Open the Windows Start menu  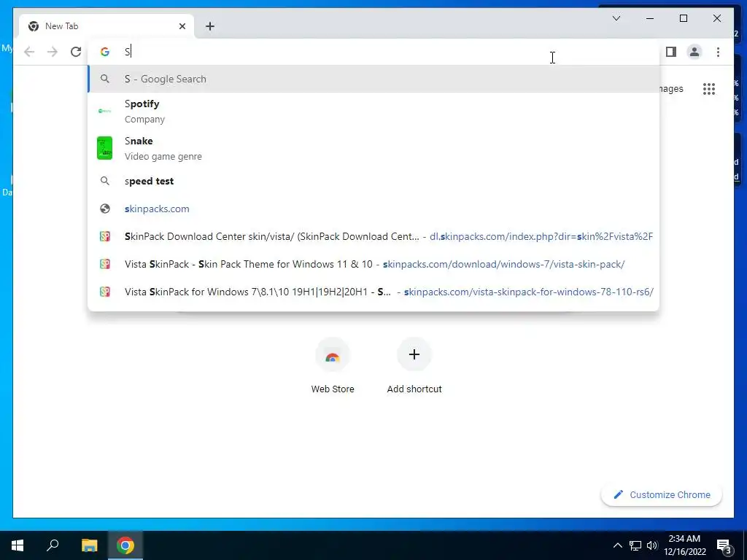[x=18, y=545]
